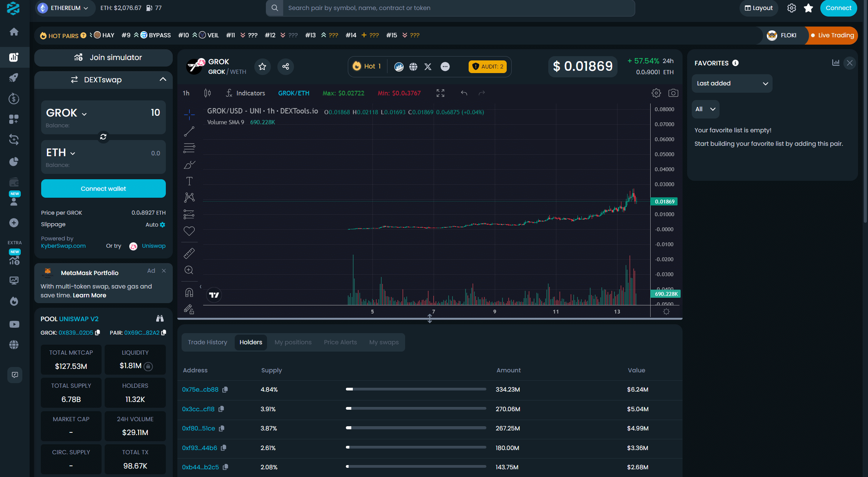Open the sidebar rocket icon page

click(x=14, y=77)
